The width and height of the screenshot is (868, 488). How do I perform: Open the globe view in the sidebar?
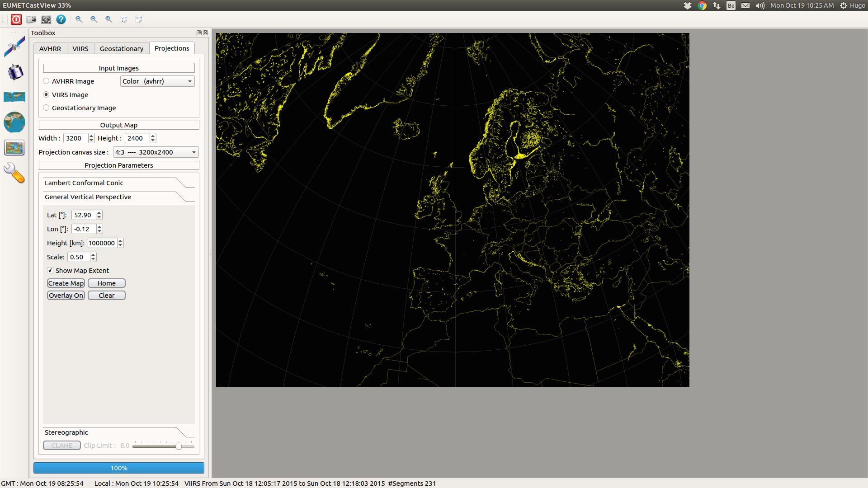click(x=14, y=122)
